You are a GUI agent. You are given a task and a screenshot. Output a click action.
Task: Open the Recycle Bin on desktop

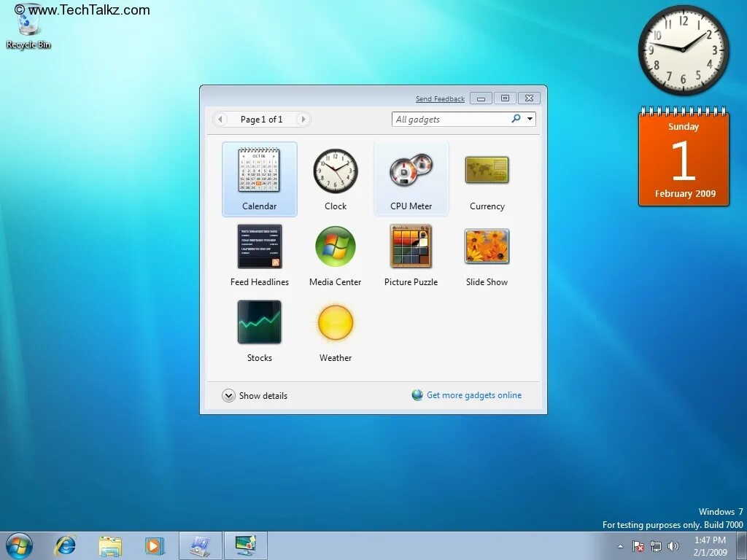point(28,27)
